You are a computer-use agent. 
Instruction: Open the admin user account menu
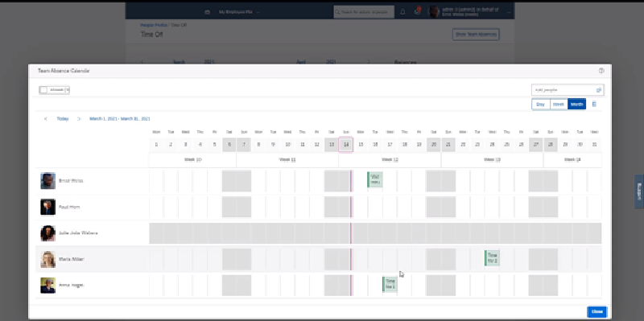(x=469, y=12)
